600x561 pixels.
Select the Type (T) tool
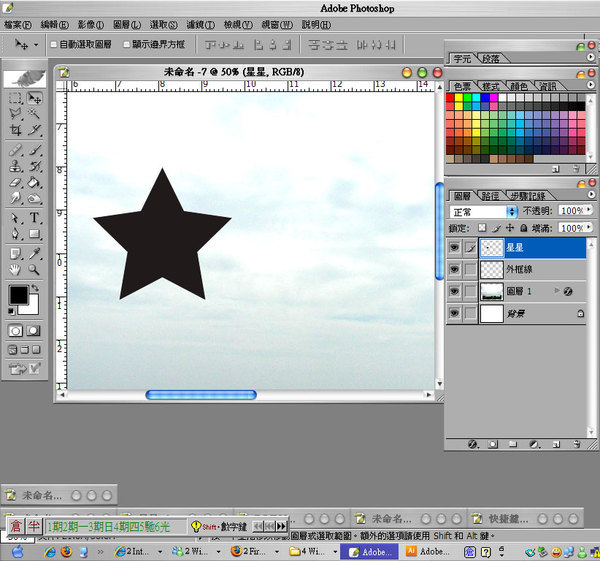35,217
